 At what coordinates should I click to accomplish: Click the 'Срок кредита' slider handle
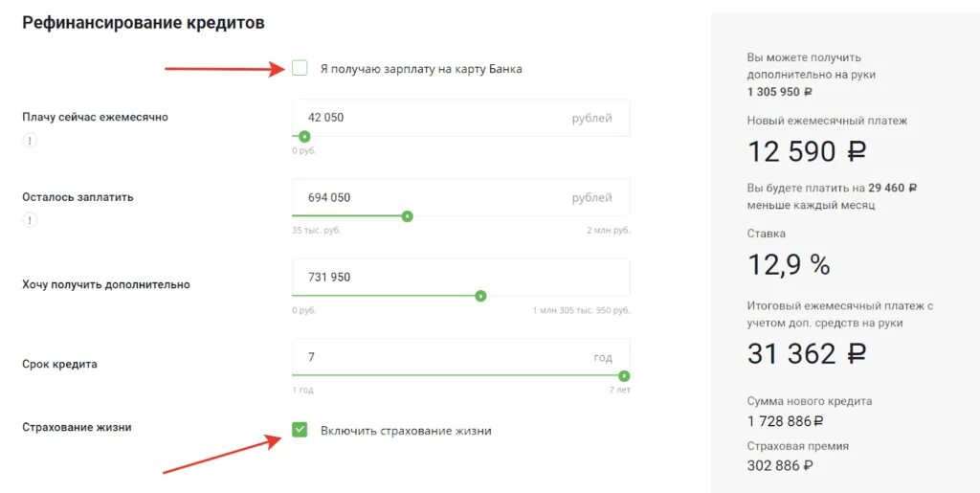pyautogui.click(x=624, y=375)
